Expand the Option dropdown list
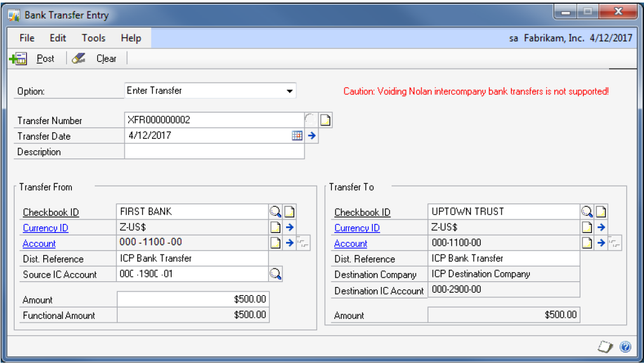644x364 pixels. [x=290, y=91]
